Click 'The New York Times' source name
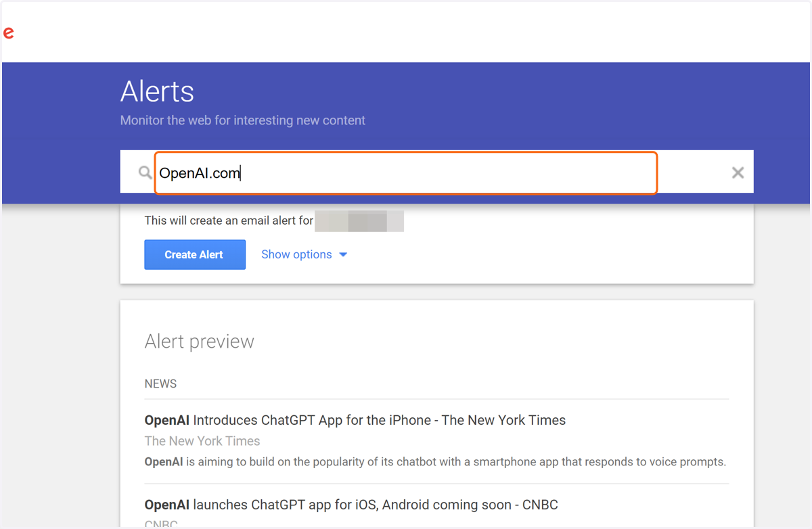The width and height of the screenshot is (812, 529). tap(202, 441)
